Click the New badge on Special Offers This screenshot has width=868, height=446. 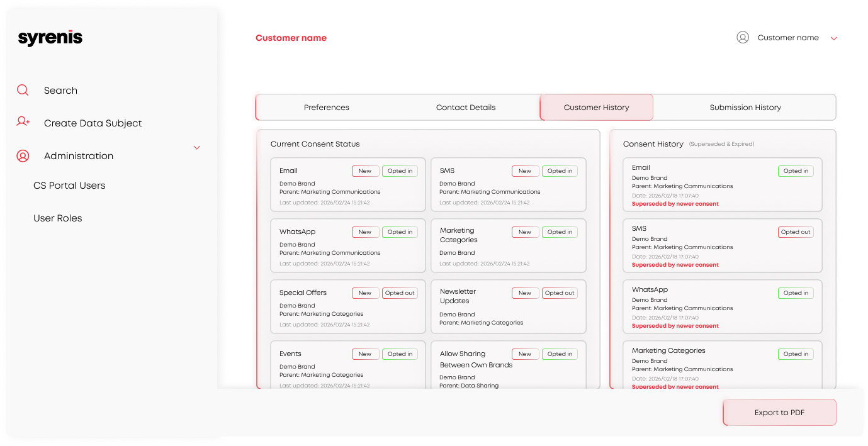365,293
